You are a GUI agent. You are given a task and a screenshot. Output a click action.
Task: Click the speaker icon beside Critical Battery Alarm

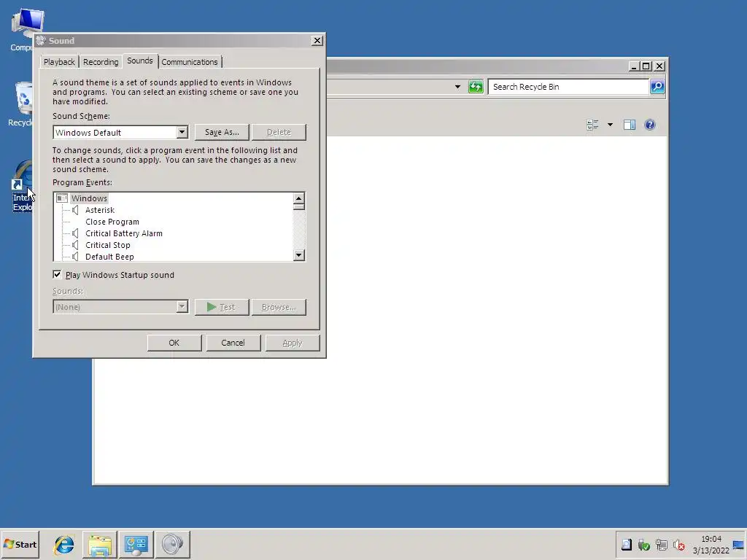click(x=75, y=233)
